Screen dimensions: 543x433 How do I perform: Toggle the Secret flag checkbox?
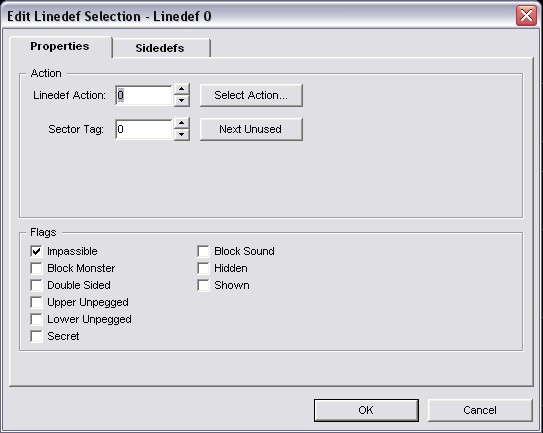coord(36,336)
